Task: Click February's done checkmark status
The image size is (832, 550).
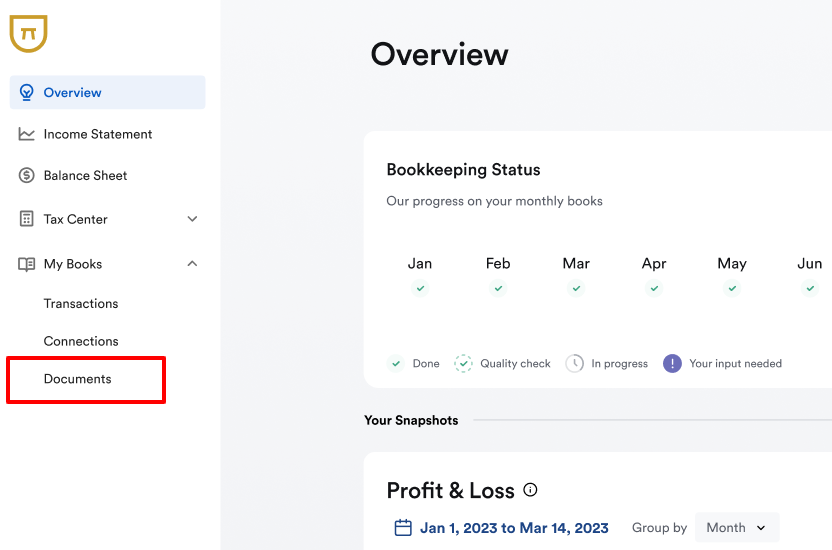Action: (498, 288)
